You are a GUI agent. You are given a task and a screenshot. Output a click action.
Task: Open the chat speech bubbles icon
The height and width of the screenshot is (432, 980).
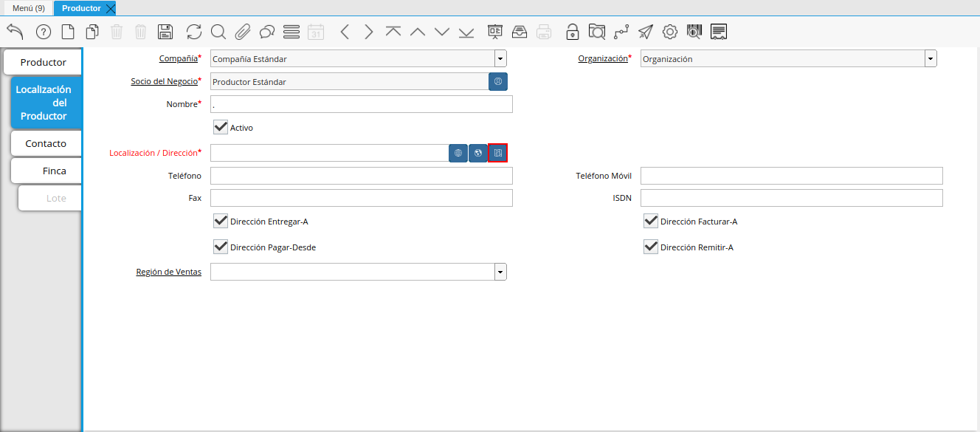click(267, 32)
